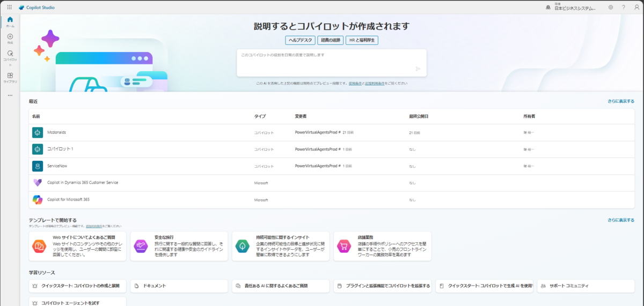Viewport: 644px width, 306px height.
Task: Click さらに表示する beside 最近
Action: [621, 101]
